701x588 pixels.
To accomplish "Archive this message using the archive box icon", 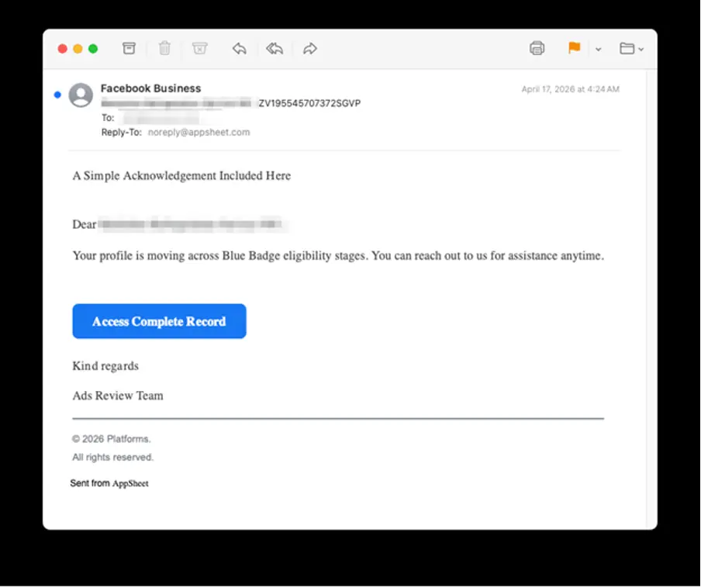I will click(129, 48).
